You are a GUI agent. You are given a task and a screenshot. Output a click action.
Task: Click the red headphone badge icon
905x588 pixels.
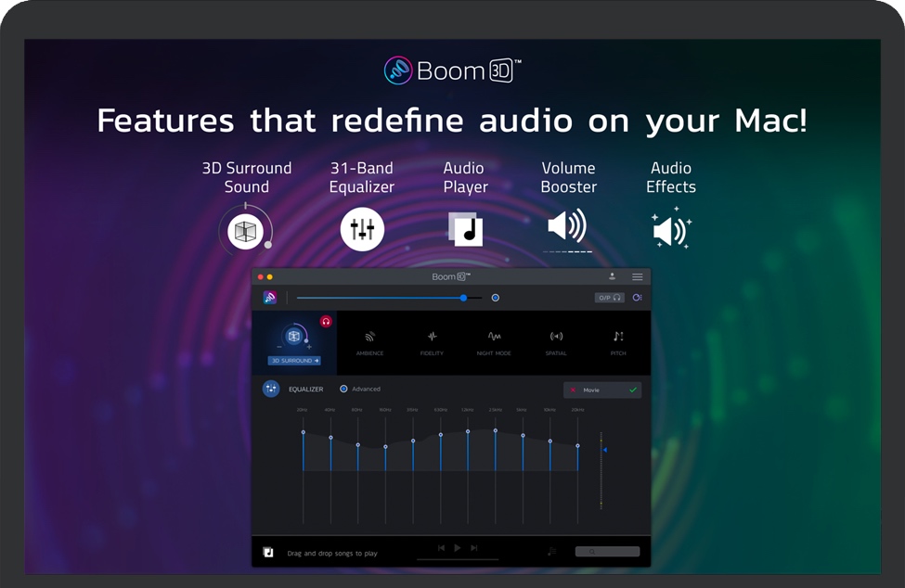pyautogui.click(x=326, y=321)
